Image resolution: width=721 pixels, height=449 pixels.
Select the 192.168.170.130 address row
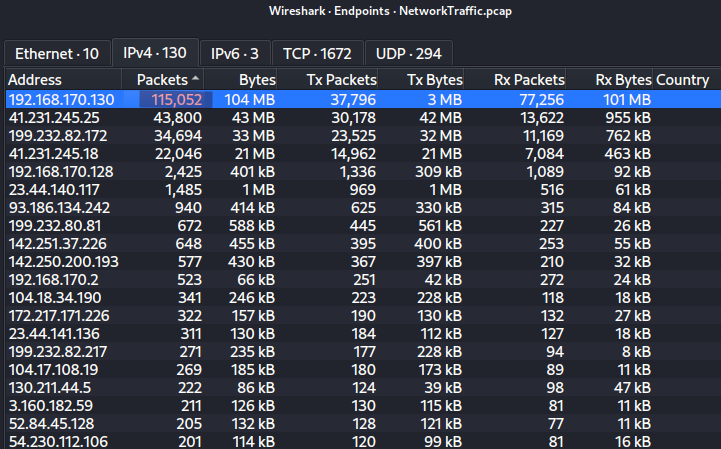tap(363, 99)
